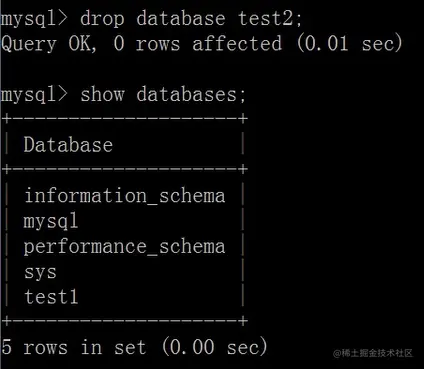Click the 'Query OK, 0 rows affected' line
Image resolution: width=424 pixels, height=369 pixels.
141,44
